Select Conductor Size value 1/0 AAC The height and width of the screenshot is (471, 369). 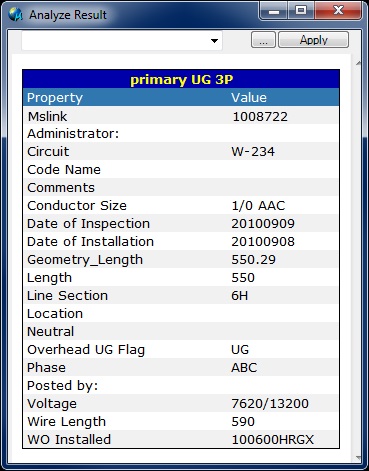pyautogui.click(x=258, y=206)
